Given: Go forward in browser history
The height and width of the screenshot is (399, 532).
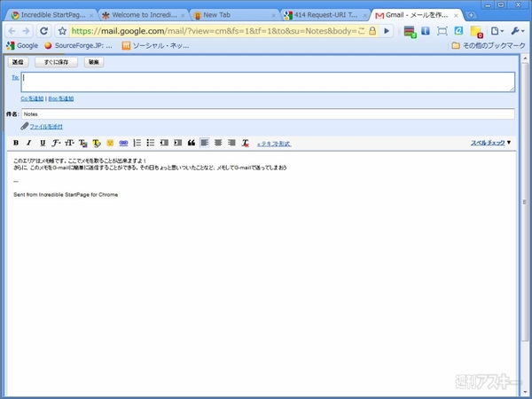Looking at the screenshot, I should [x=26, y=31].
